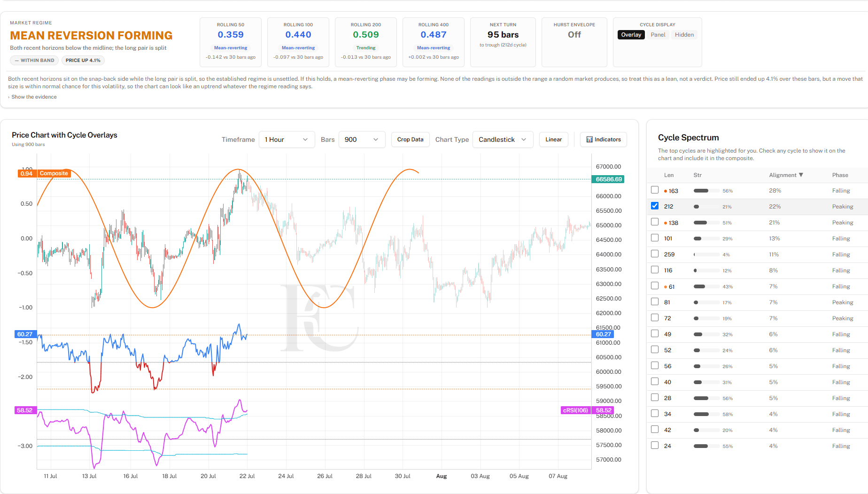Tick the 116 cycle checkbox

coord(655,270)
